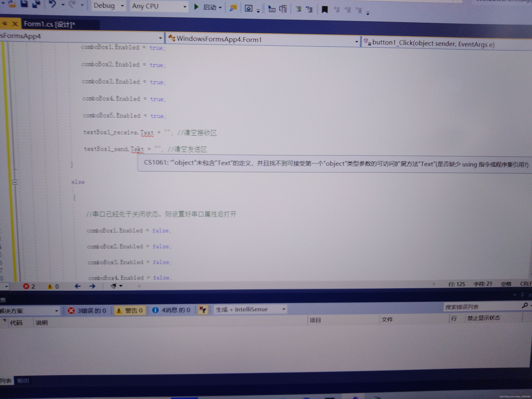Click the editor warning count indicator showing 0
This screenshot has width=532, height=399.
(53, 286)
